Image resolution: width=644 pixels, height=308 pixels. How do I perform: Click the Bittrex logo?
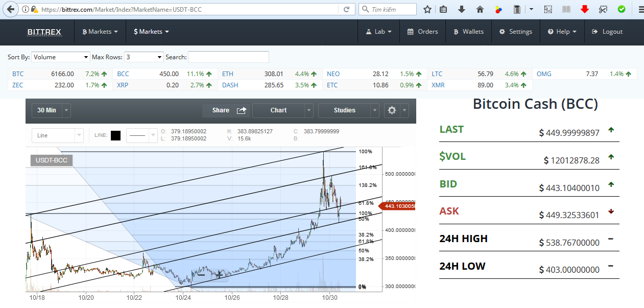44,32
